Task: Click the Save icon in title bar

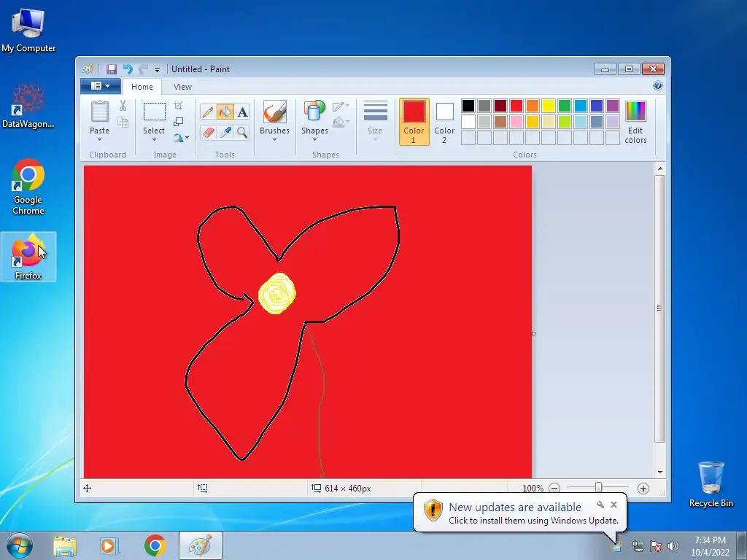Action: tap(111, 69)
